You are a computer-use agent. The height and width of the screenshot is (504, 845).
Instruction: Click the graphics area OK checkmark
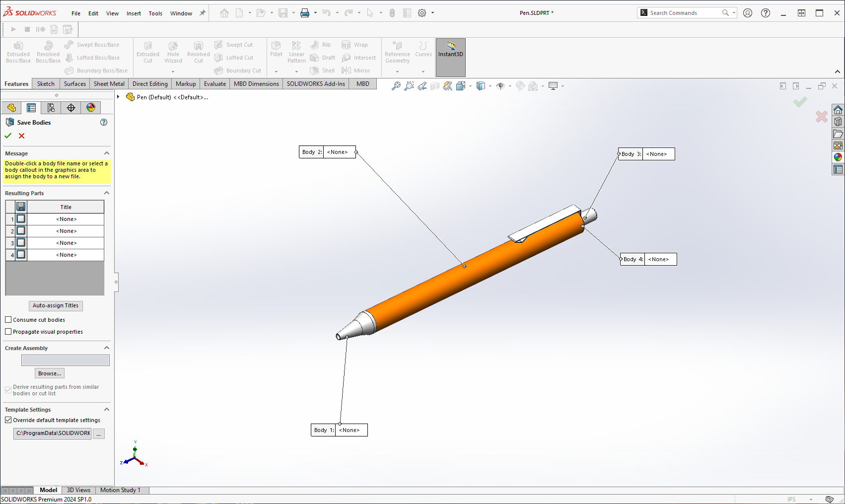(x=800, y=102)
